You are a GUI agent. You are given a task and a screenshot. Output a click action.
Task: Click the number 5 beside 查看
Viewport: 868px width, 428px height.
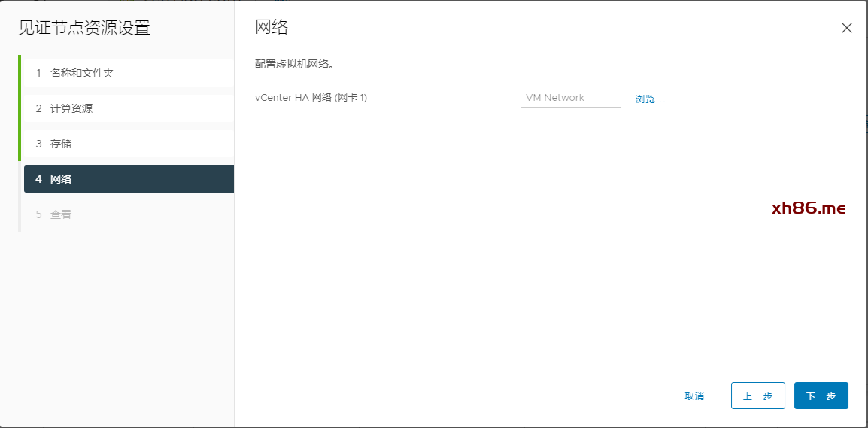pos(38,214)
